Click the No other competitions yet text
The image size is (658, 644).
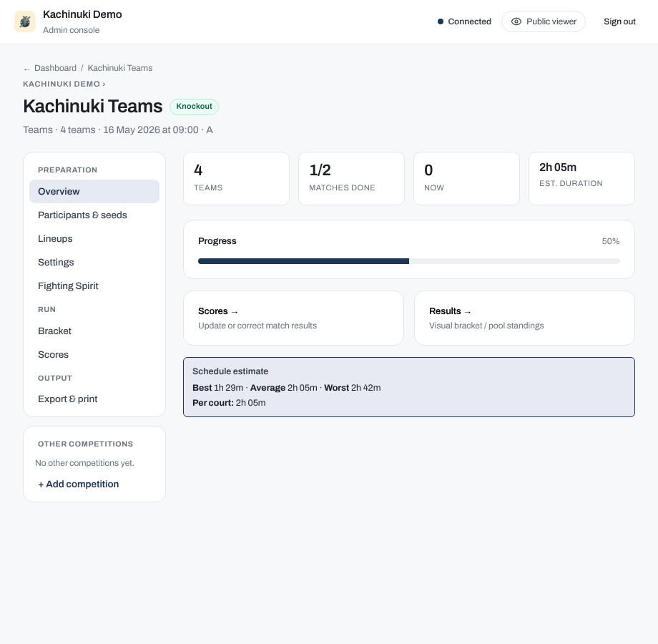tap(85, 463)
